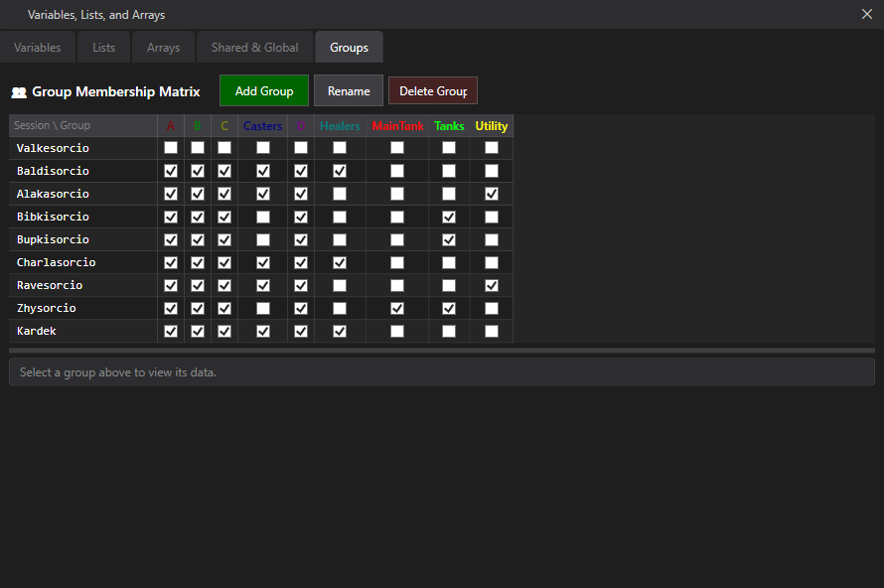Uncheck Baldisorcio from group B
Viewport: 884px width, 588px height.
198,171
